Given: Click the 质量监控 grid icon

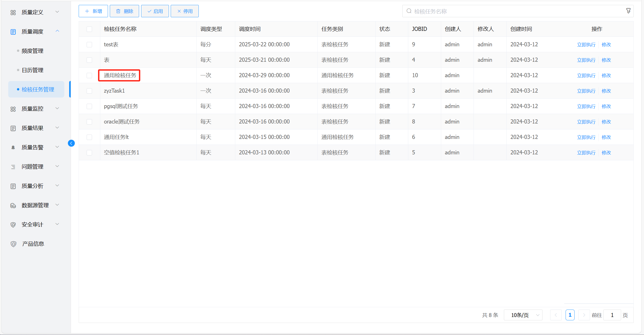Looking at the screenshot, I should point(13,109).
